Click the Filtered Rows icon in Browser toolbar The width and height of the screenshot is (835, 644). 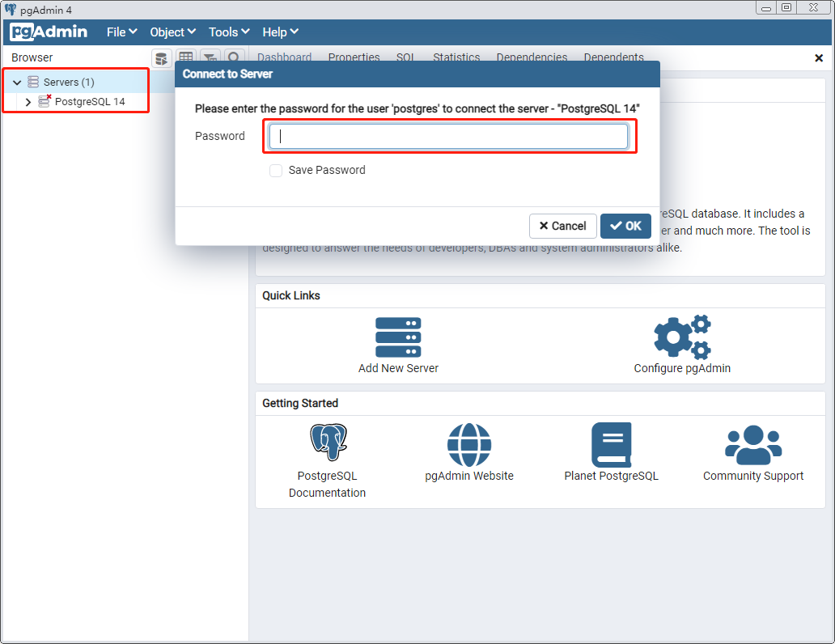pyautogui.click(x=210, y=57)
